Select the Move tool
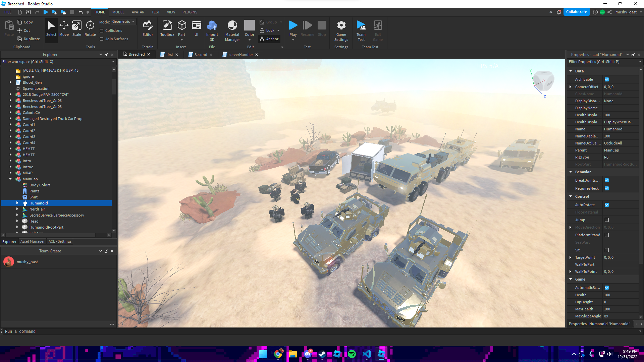This screenshot has height=362, width=644. pyautogui.click(x=64, y=28)
